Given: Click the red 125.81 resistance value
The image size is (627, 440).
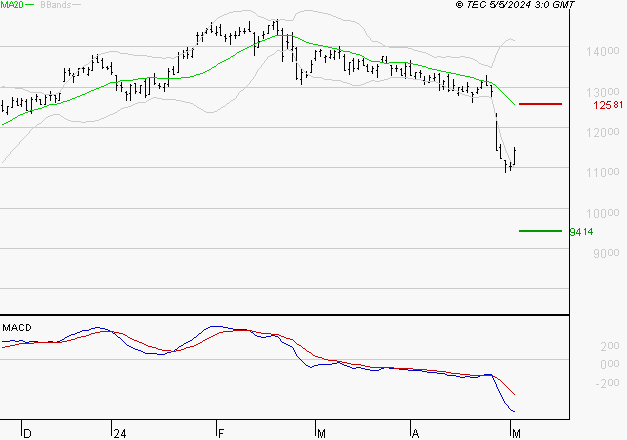Looking at the screenshot, I should [608, 105].
